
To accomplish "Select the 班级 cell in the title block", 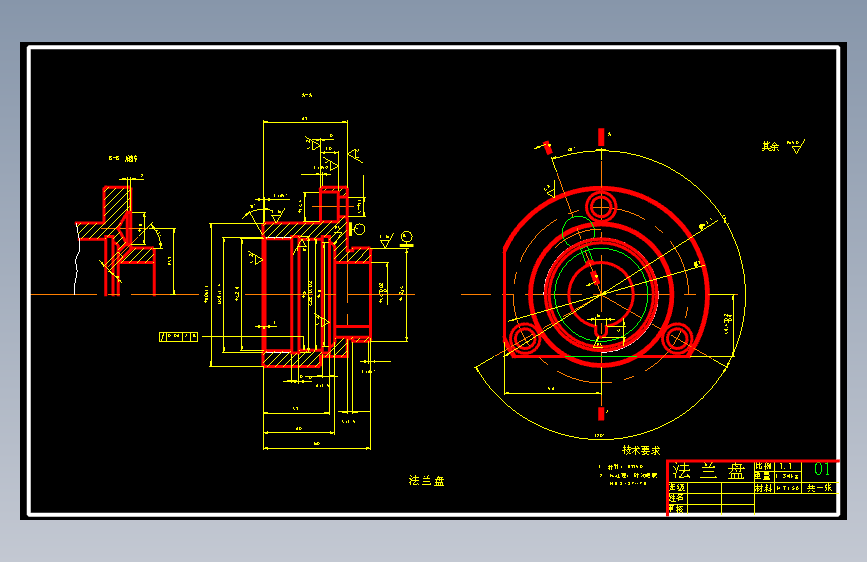I will point(677,487).
